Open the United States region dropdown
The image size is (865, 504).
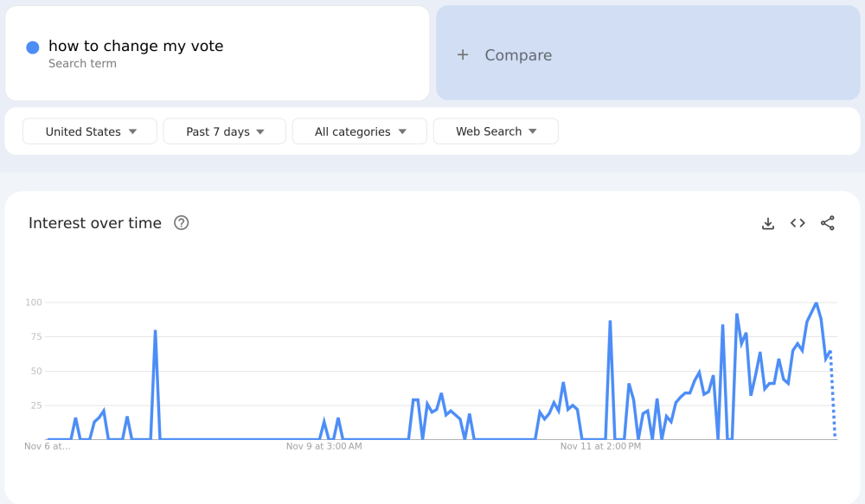[90, 131]
